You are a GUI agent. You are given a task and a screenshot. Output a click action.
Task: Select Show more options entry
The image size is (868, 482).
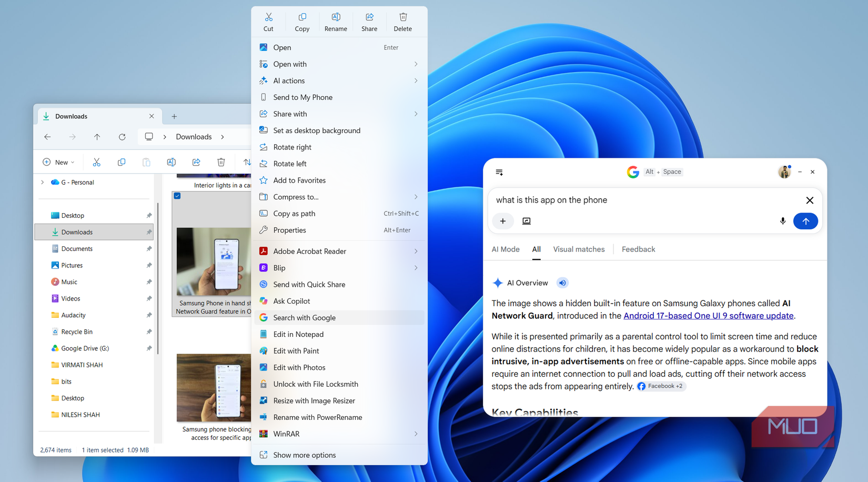pyautogui.click(x=339, y=455)
